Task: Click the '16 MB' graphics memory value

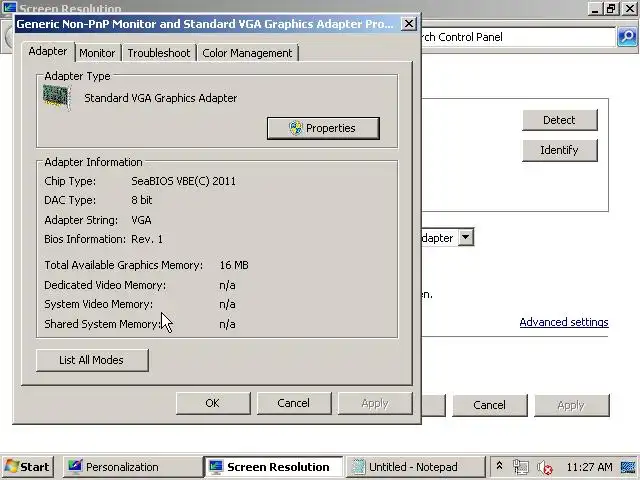Action: point(234,265)
